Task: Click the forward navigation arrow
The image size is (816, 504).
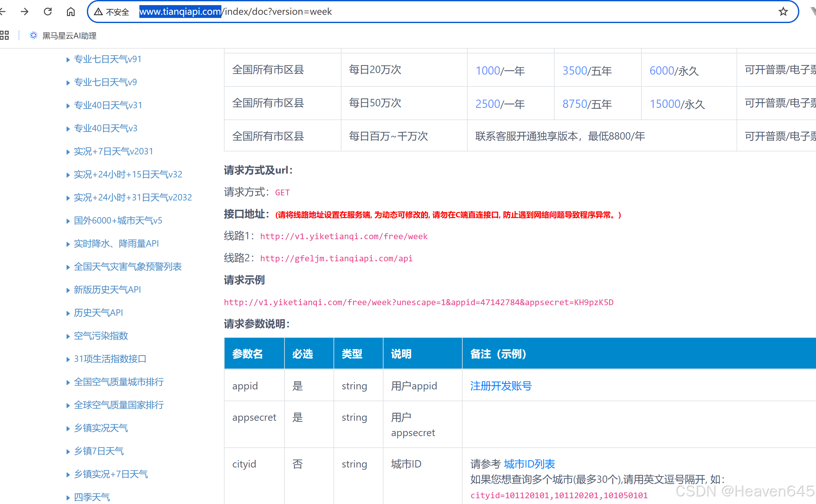Action: click(24, 12)
